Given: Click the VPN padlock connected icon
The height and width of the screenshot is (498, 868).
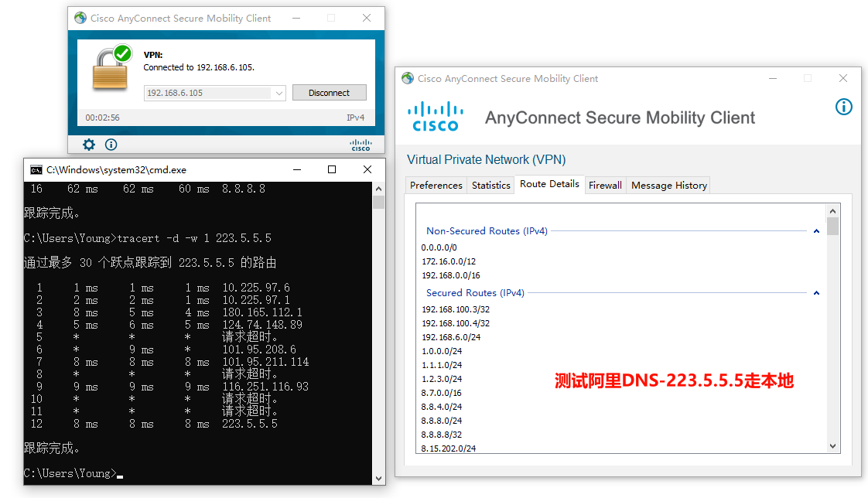Looking at the screenshot, I should (112, 67).
